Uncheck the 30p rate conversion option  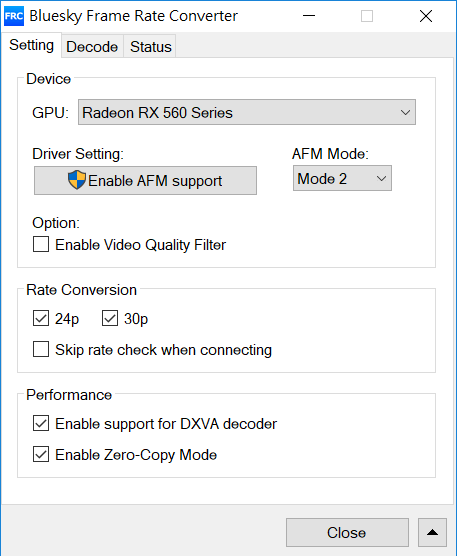pos(110,318)
